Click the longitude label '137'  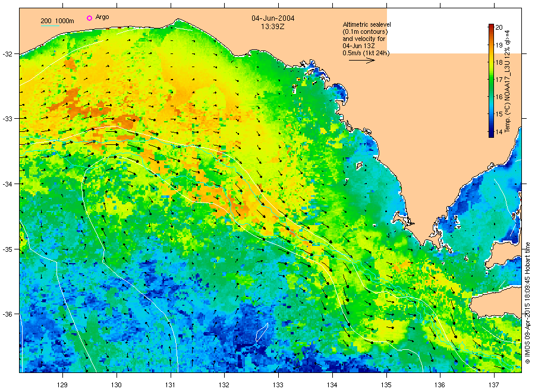tap(494, 385)
